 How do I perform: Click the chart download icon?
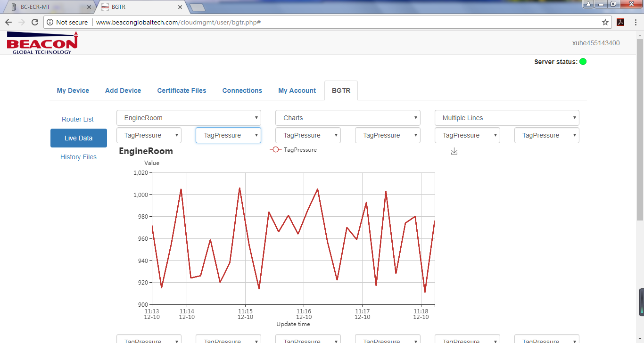[x=454, y=151]
